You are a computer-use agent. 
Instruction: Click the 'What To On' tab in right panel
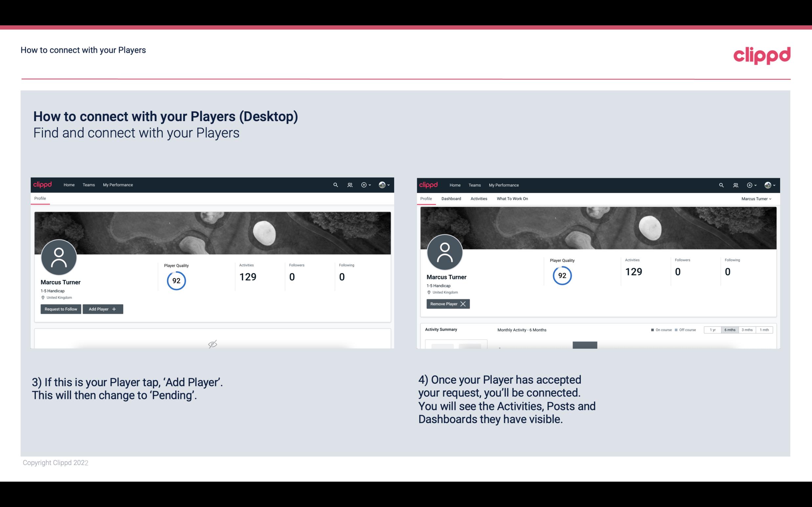tap(512, 199)
